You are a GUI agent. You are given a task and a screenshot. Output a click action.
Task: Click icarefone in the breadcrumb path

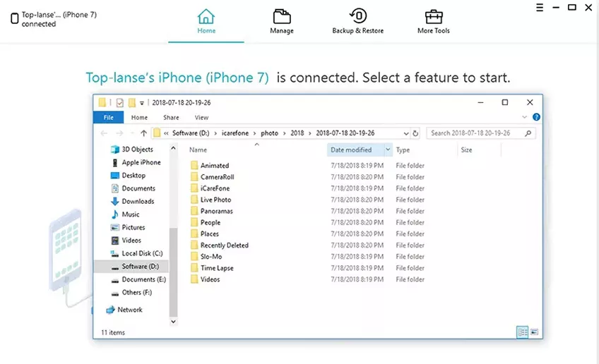(235, 133)
